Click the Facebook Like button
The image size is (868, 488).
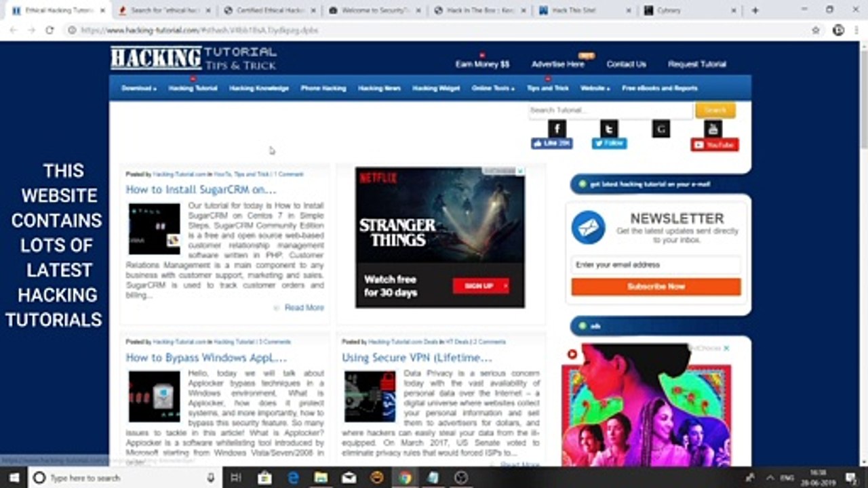pyautogui.click(x=551, y=144)
